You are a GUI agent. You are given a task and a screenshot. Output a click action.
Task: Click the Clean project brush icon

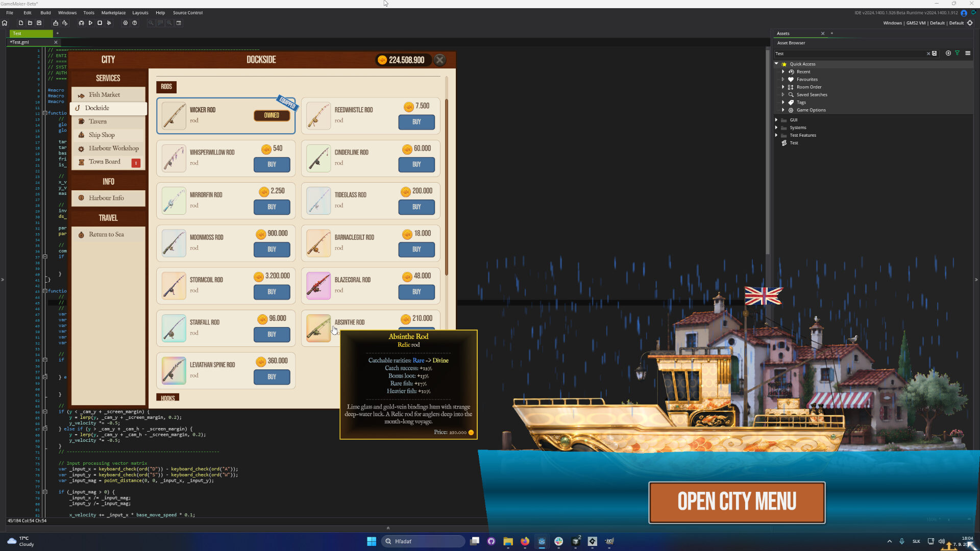click(109, 23)
